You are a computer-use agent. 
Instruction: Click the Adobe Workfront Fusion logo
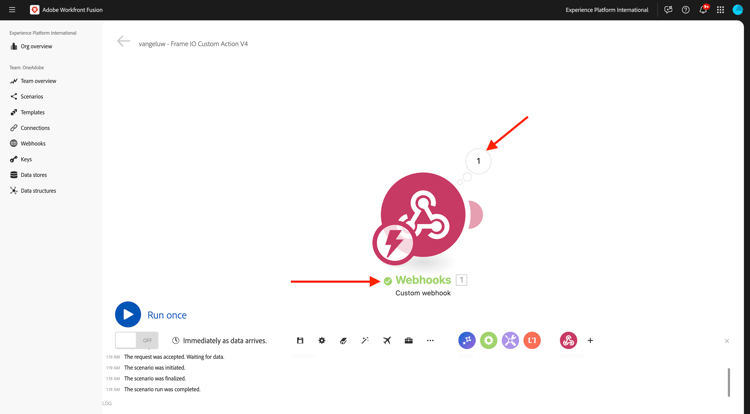[34, 10]
